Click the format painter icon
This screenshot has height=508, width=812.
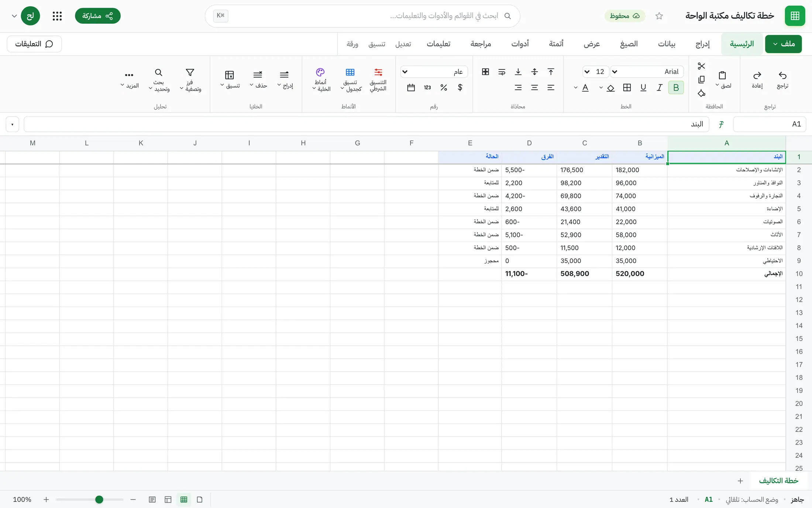tap(701, 93)
